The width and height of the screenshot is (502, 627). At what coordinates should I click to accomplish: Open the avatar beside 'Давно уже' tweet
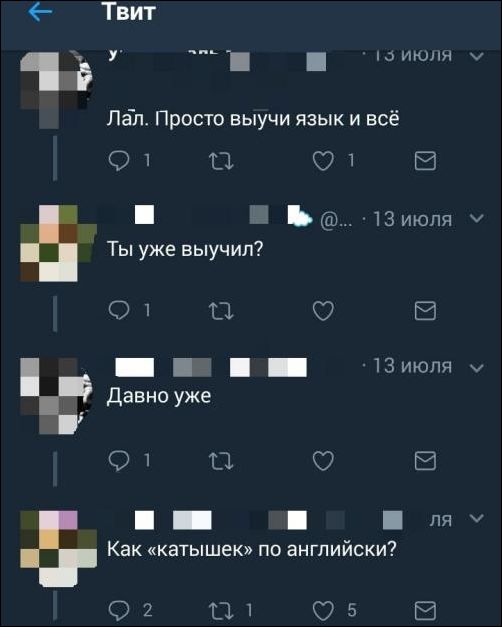[56, 396]
